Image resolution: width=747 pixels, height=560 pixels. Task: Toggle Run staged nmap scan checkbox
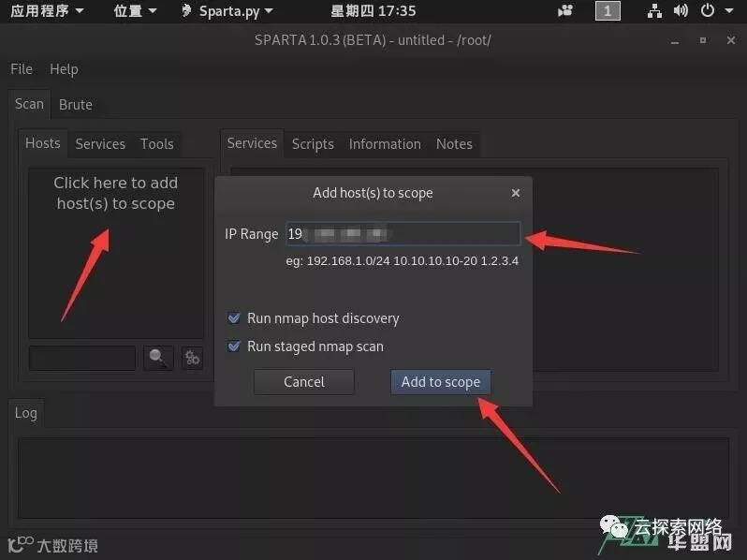coord(234,346)
